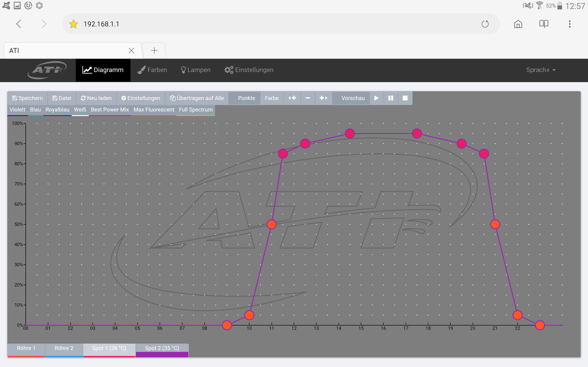Click add point left icon
The width and height of the screenshot is (588, 367).
click(x=292, y=98)
